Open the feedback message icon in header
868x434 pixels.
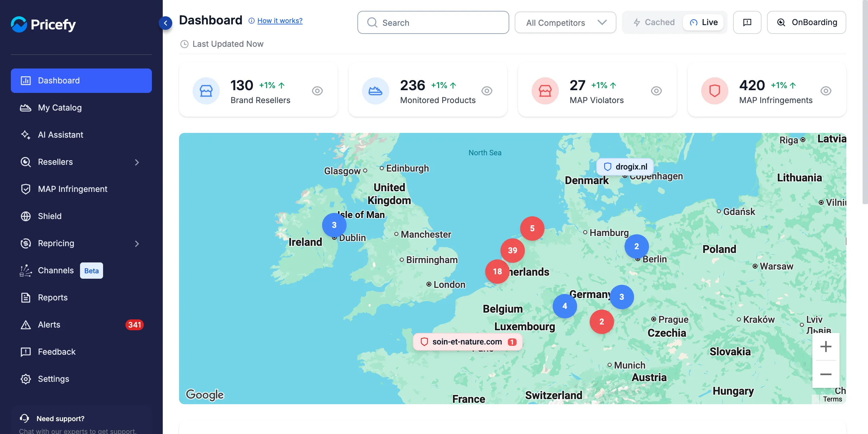(x=747, y=22)
